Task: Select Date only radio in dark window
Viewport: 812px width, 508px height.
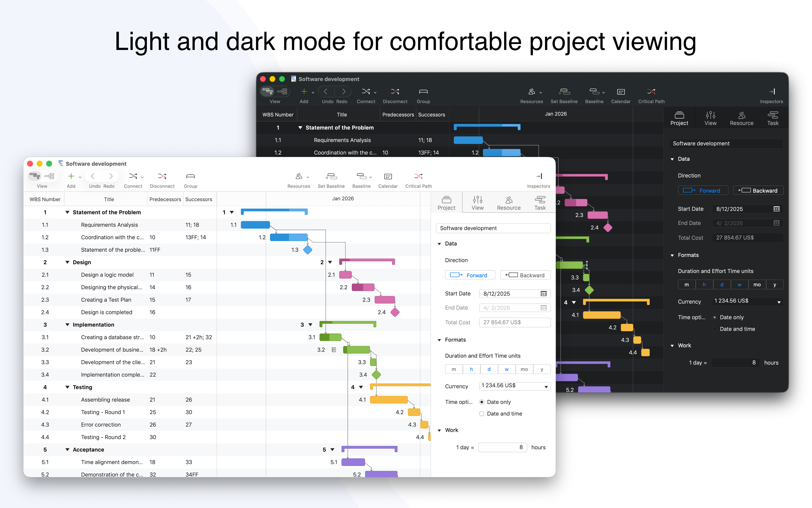Action: 714,317
